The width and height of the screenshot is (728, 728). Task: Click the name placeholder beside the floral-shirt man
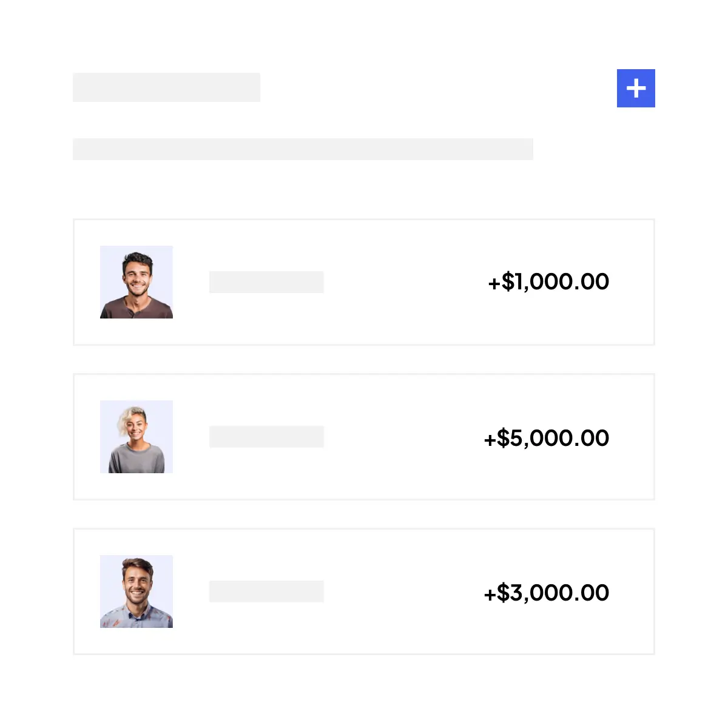pos(266,591)
